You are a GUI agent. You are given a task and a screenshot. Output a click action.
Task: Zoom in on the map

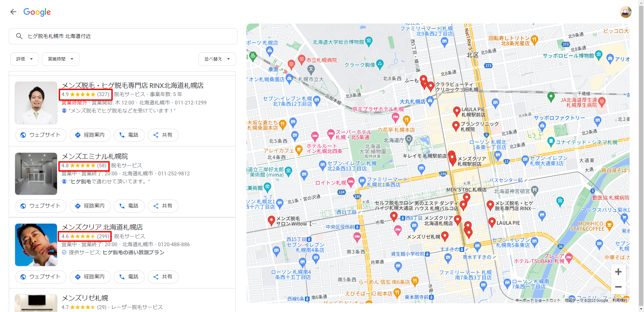pos(618,272)
